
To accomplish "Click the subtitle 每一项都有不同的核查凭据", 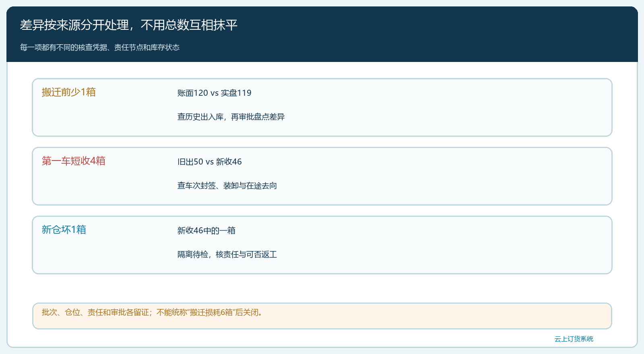I will pos(100,47).
